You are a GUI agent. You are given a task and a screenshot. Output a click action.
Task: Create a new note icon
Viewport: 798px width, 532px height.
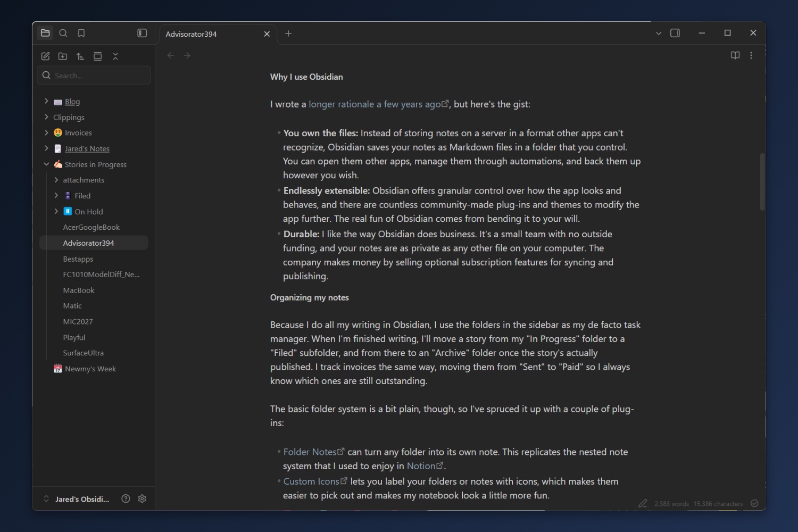pos(45,56)
